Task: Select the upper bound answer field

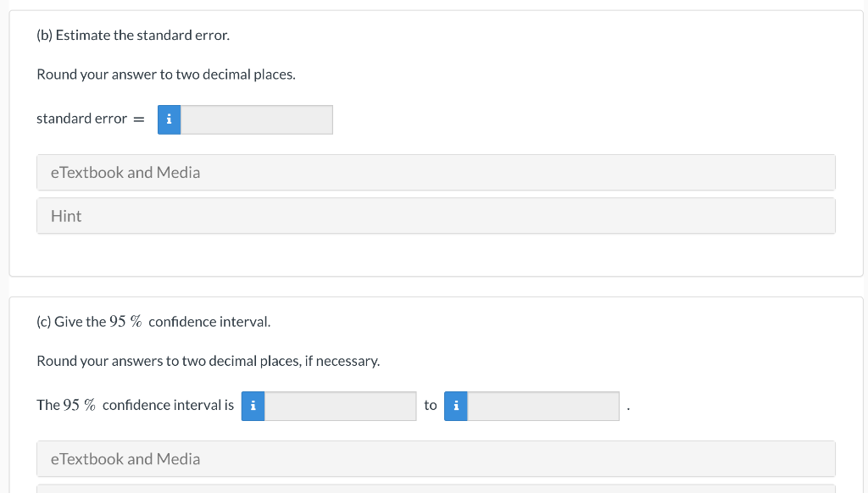Action: pyautogui.click(x=542, y=406)
